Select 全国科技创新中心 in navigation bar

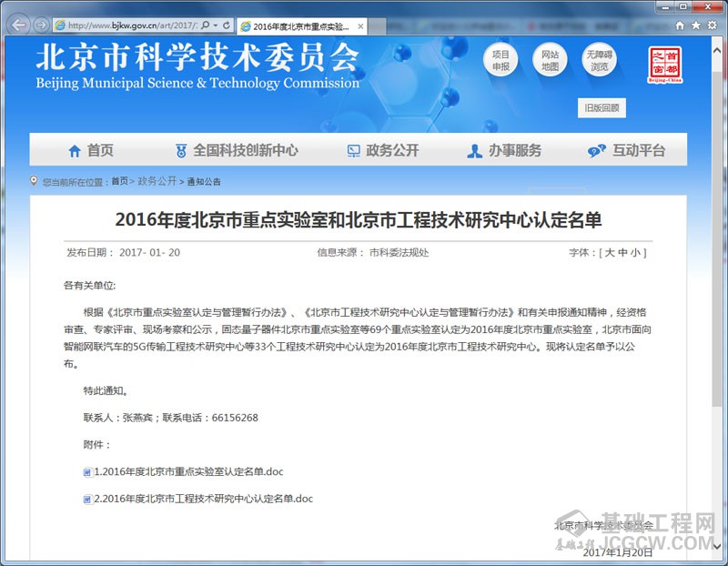237,150
